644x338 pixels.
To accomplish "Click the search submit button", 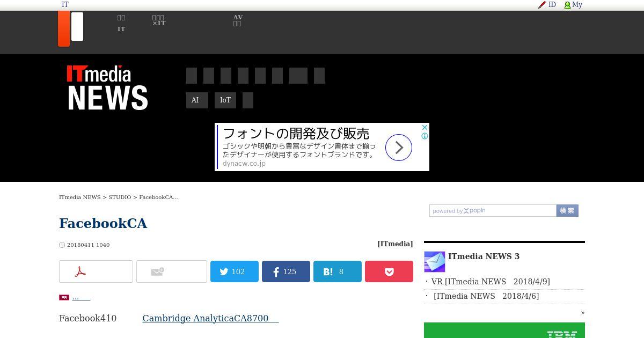I will 567,211.
